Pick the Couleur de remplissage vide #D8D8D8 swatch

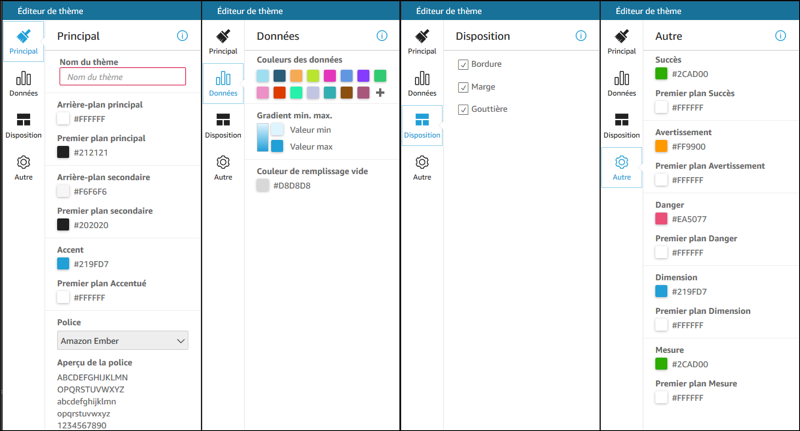[263, 185]
